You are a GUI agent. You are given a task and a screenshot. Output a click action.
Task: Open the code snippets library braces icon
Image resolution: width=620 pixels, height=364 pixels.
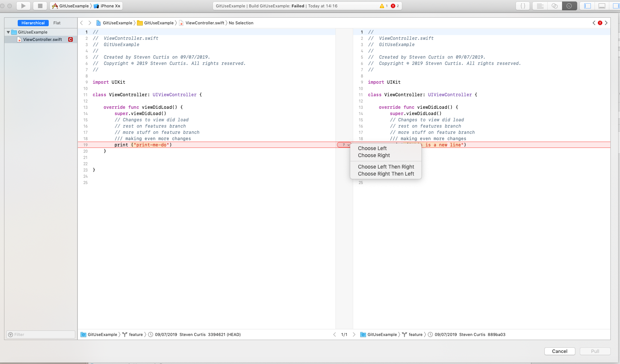click(523, 6)
